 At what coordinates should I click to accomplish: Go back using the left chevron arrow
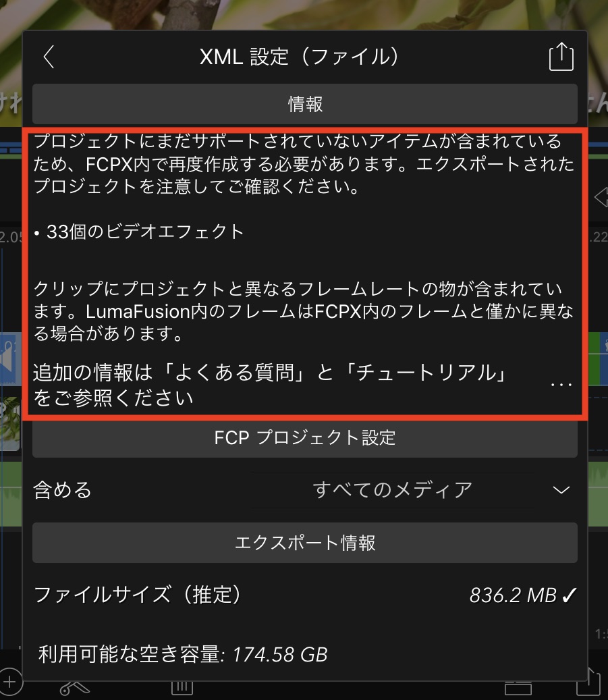click(49, 57)
